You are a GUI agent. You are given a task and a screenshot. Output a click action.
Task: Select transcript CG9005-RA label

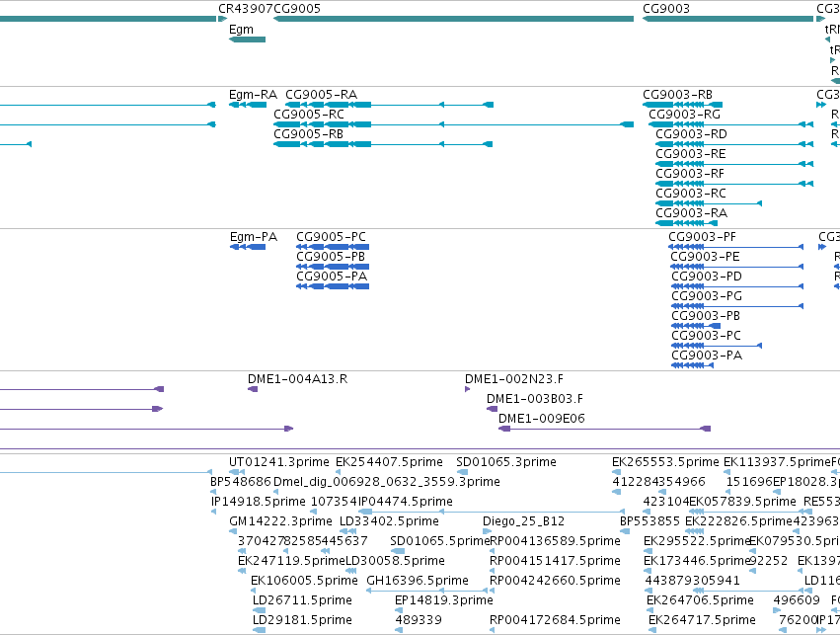coord(321,95)
